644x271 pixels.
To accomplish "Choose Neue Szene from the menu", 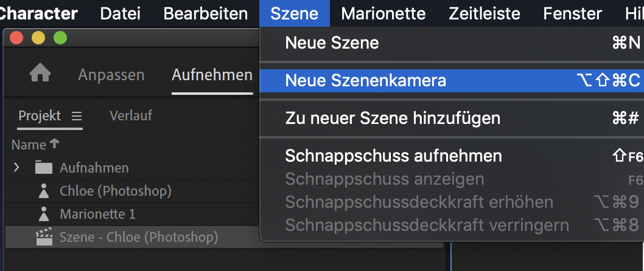I will 332,43.
